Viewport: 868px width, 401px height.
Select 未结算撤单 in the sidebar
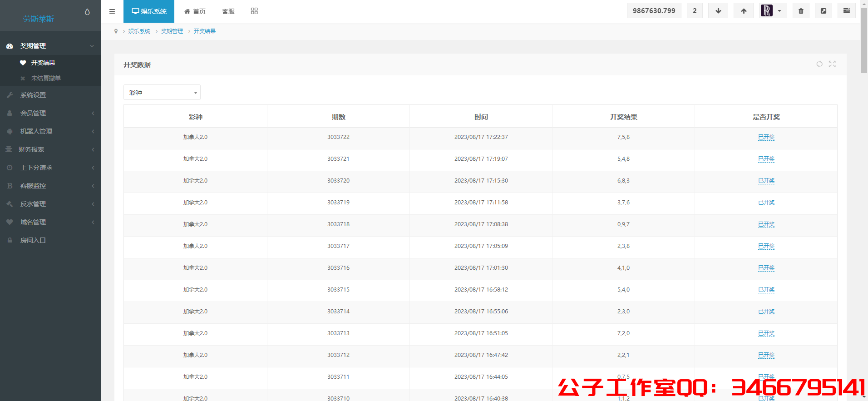click(x=46, y=78)
